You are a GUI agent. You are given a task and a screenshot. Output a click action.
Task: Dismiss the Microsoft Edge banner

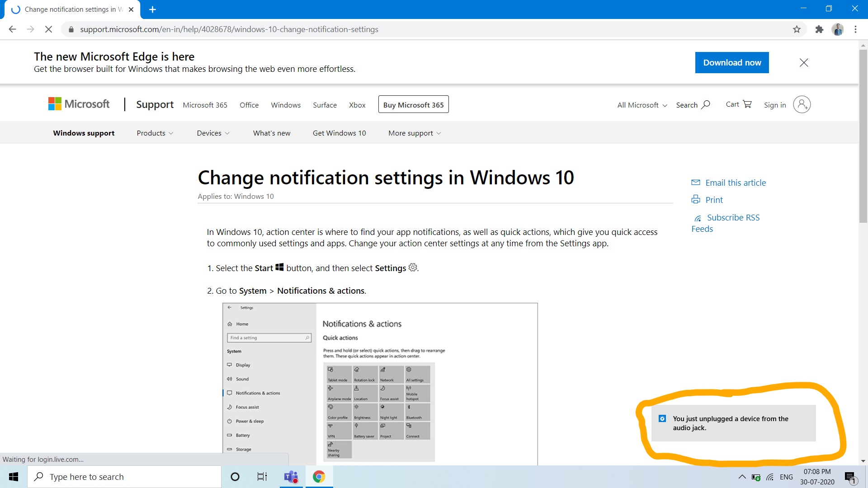coord(804,63)
